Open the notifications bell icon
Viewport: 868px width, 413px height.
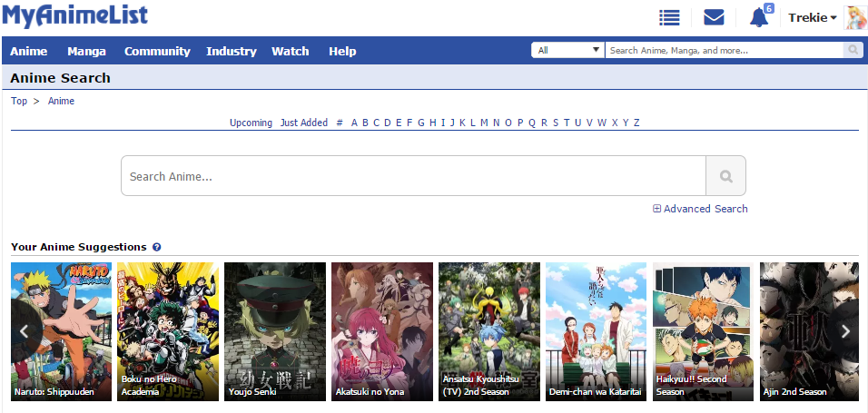click(759, 18)
